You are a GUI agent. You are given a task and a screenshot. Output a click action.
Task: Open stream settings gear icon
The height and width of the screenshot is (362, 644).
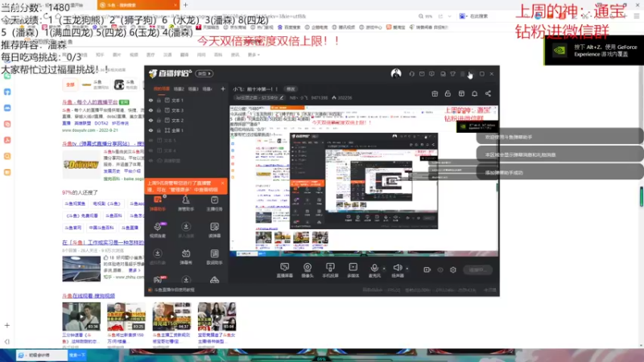coord(453,269)
